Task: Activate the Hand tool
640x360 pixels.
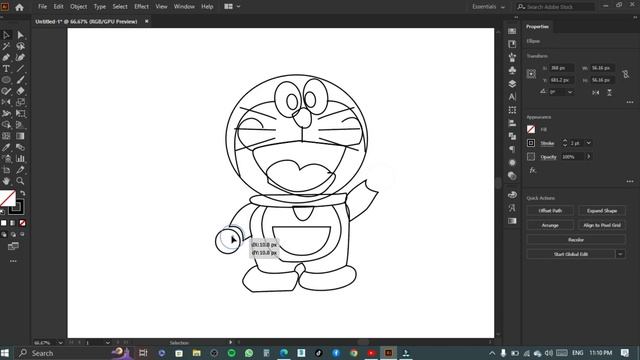Action: point(6,181)
